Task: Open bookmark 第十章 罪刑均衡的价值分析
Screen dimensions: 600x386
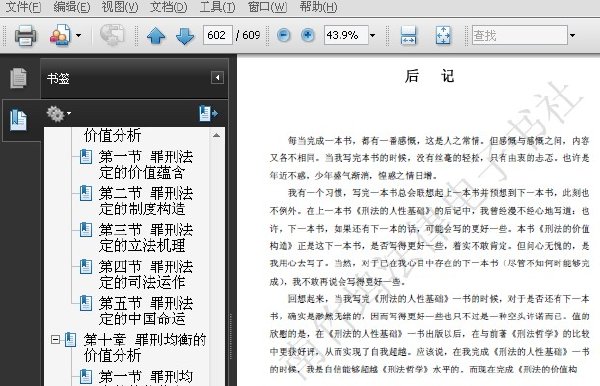Action: (145, 347)
